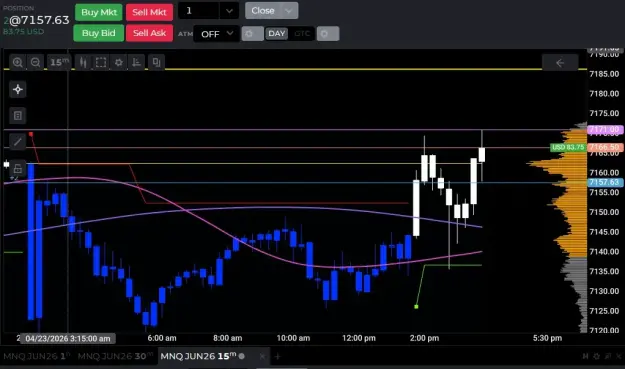The image size is (625, 369).
Task: Click the USD 83.75 green P&L label
Action: 568,147
